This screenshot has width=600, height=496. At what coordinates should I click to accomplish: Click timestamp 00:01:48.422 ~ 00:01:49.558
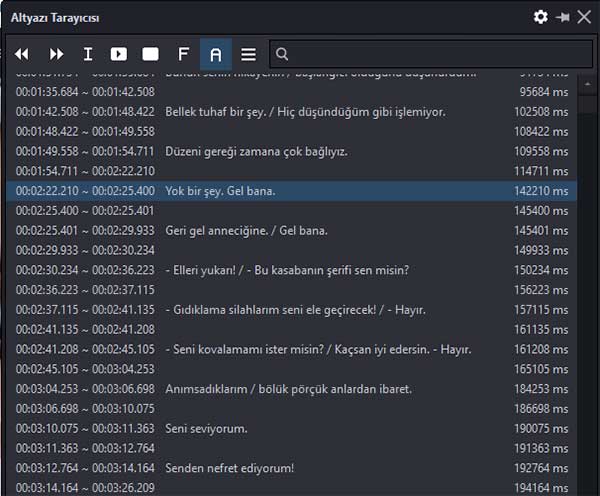point(85,132)
